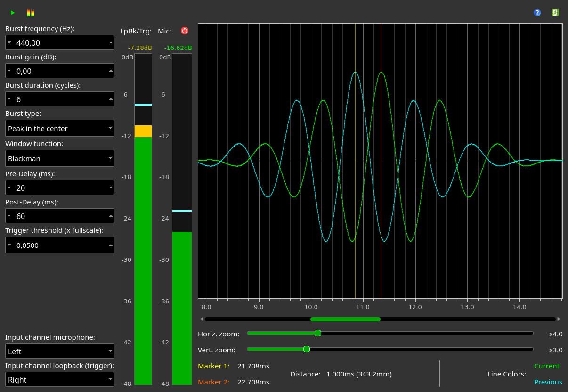Click the Burst gain 0,00 field
568x392 pixels.
click(x=60, y=71)
